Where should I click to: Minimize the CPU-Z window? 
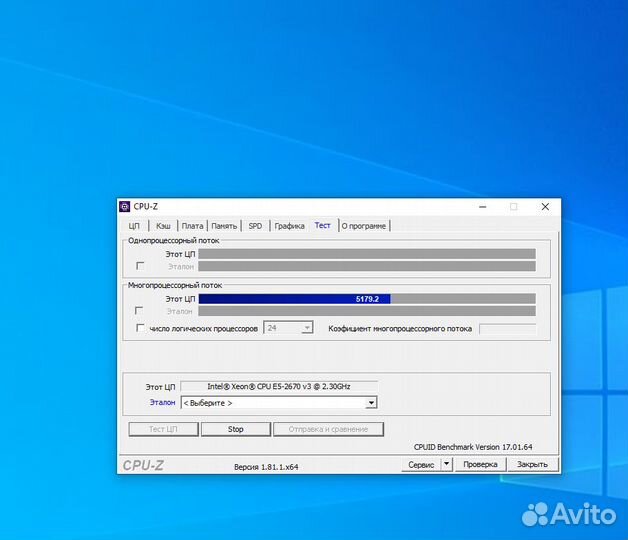click(483, 207)
